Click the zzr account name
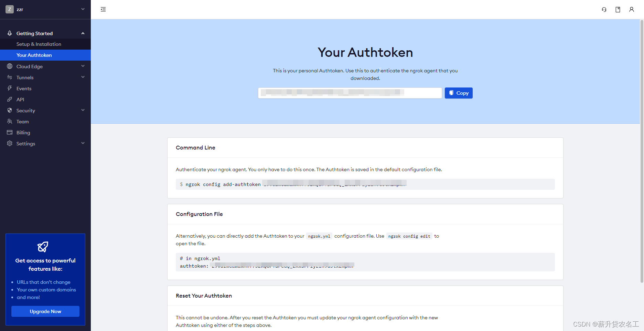 20,9
